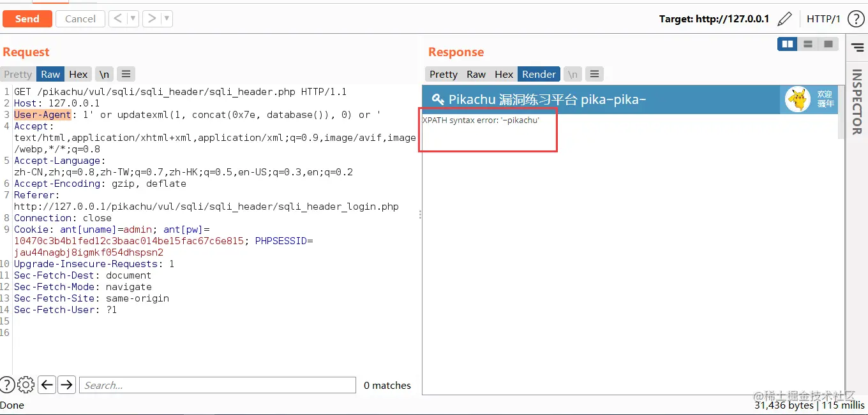
Task: Click the Pikachu 漏洞练习平台 title
Action: point(548,99)
